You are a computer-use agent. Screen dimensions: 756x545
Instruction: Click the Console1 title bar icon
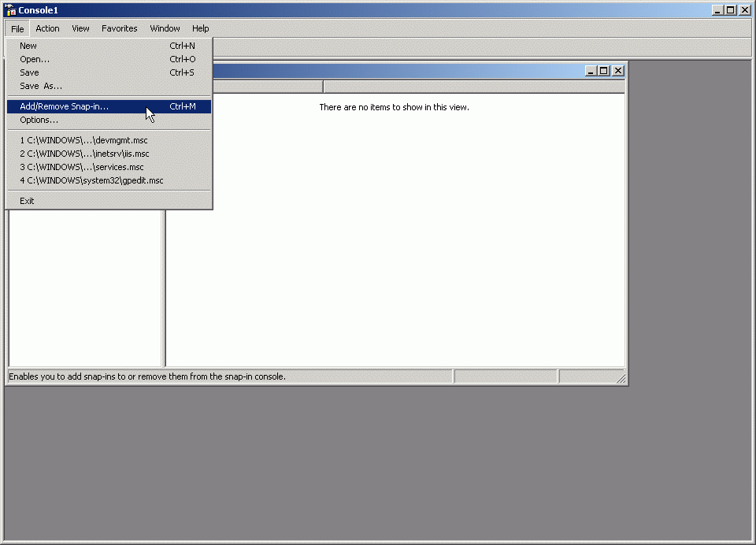(x=11, y=10)
